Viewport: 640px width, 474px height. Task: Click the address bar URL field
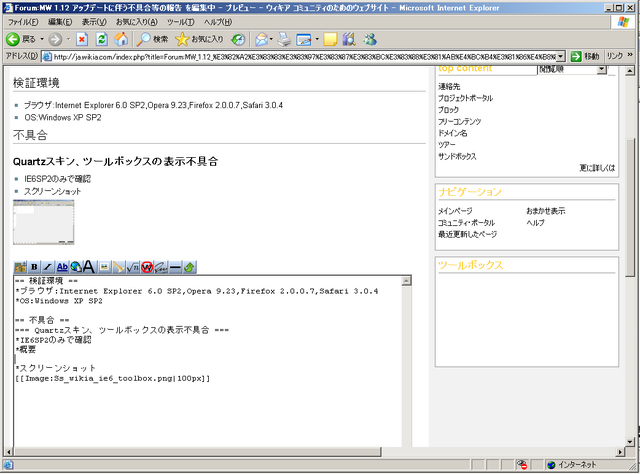point(300,57)
